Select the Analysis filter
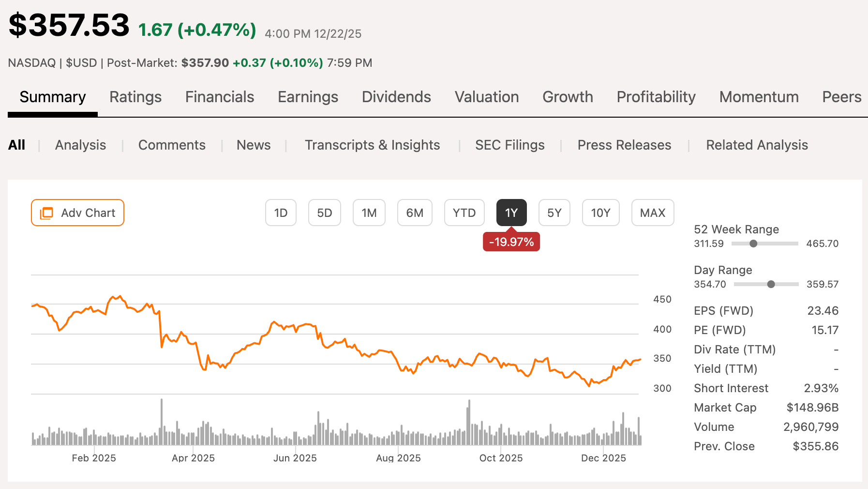868x489 pixels. [x=80, y=145]
